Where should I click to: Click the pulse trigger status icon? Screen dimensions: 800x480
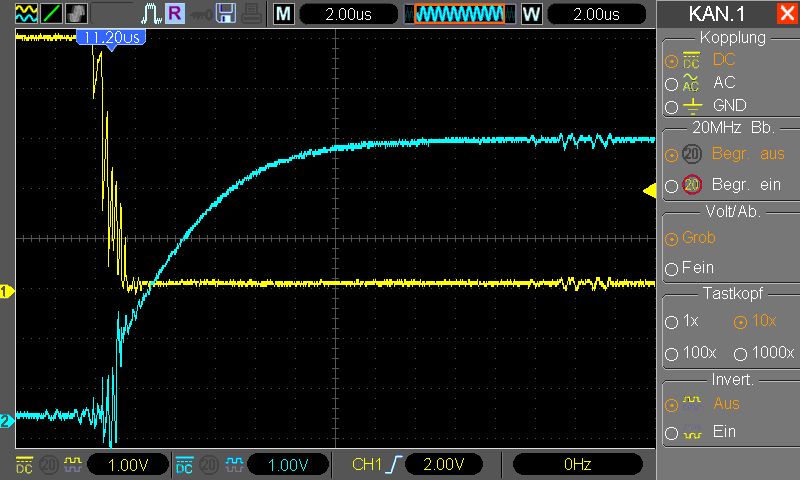151,14
